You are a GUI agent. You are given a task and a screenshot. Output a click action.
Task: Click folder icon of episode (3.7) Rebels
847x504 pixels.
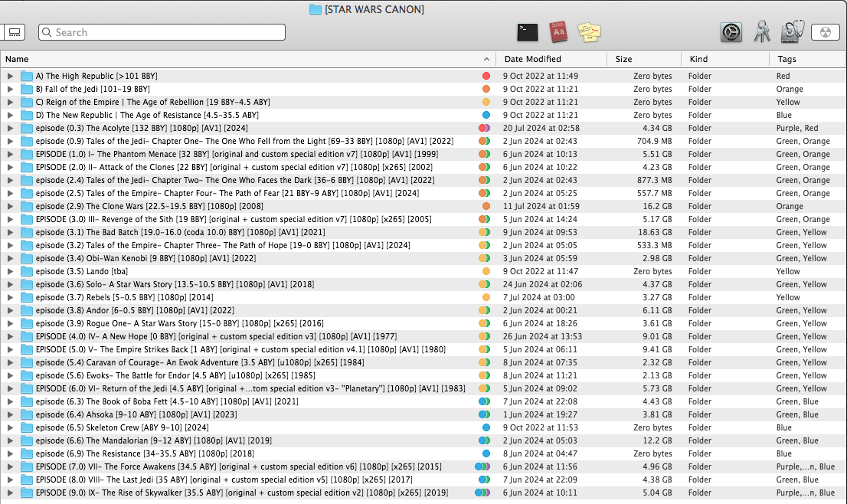click(x=27, y=297)
